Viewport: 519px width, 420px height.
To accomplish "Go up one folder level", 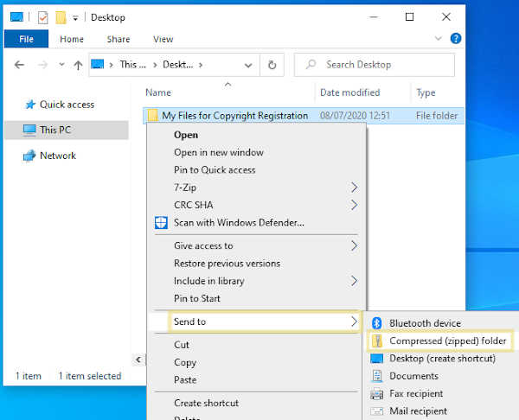I will pos(78,65).
